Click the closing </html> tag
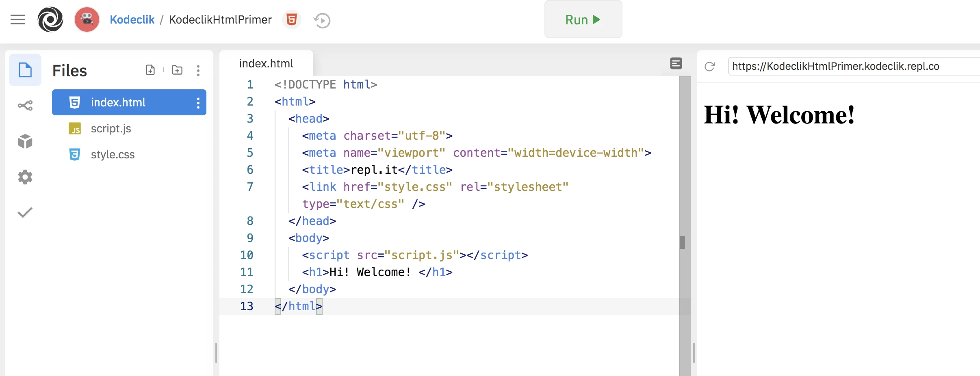 [299, 306]
